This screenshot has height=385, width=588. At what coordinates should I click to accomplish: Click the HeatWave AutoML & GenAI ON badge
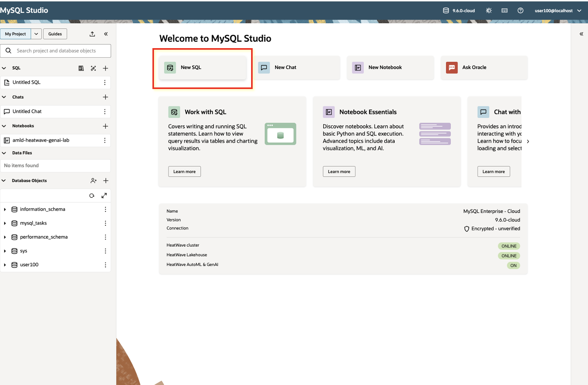(513, 265)
